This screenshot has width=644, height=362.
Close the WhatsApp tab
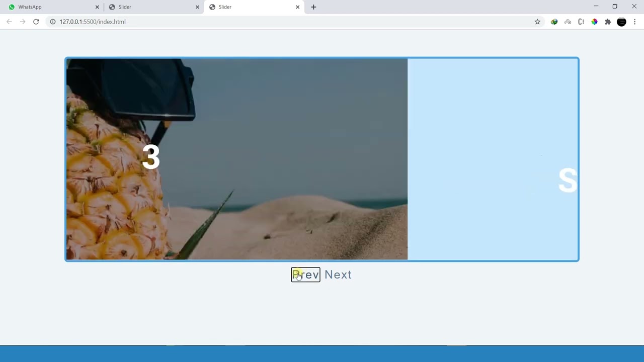click(x=97, y=7)
